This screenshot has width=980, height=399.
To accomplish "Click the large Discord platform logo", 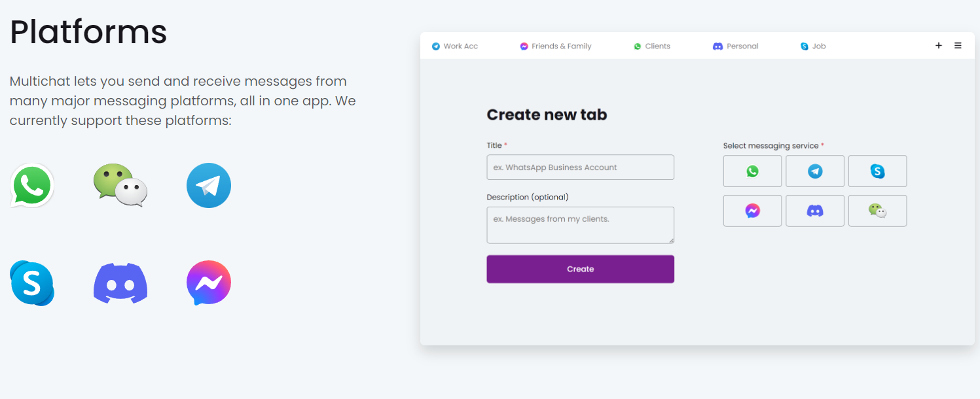I will click(x=120, y=283).
